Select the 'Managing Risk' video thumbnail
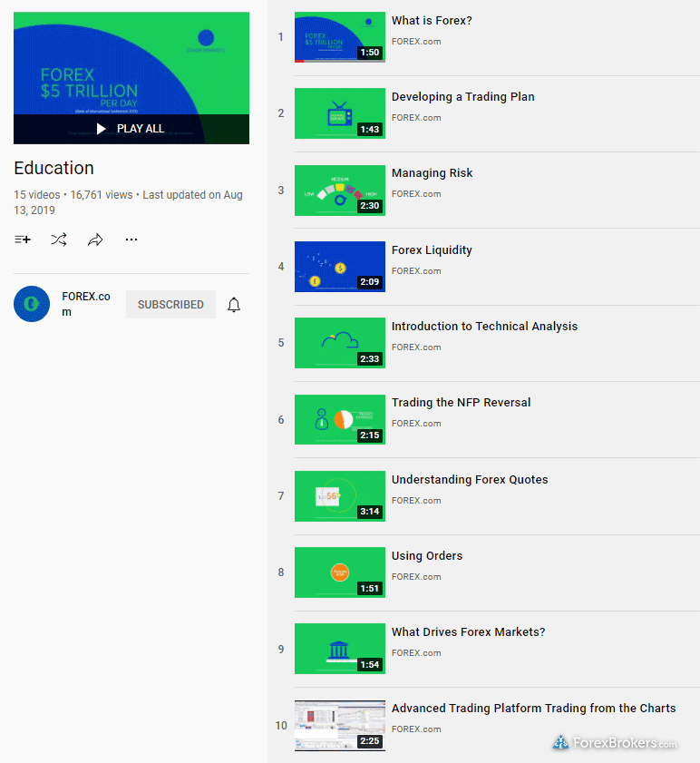 [340, 190]
